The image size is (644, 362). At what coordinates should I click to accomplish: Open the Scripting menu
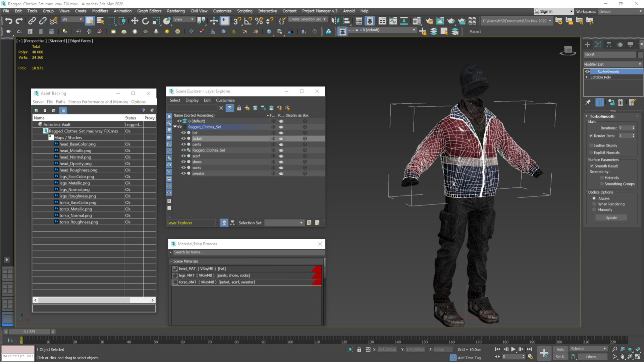(245, 11)
